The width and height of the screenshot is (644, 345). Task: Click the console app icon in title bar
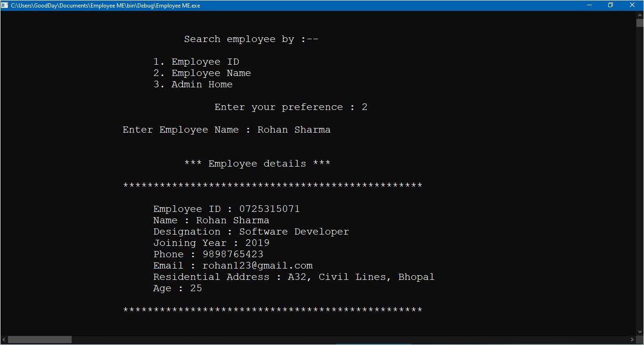[5, 5]
